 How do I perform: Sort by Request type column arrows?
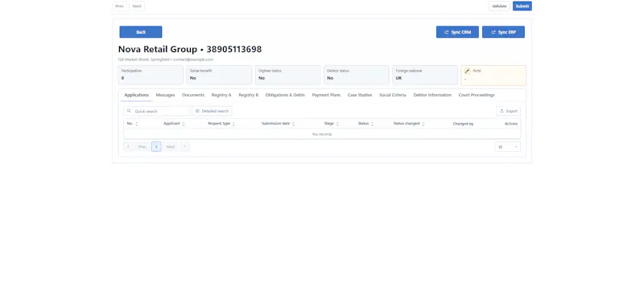(x=233, y=124)
